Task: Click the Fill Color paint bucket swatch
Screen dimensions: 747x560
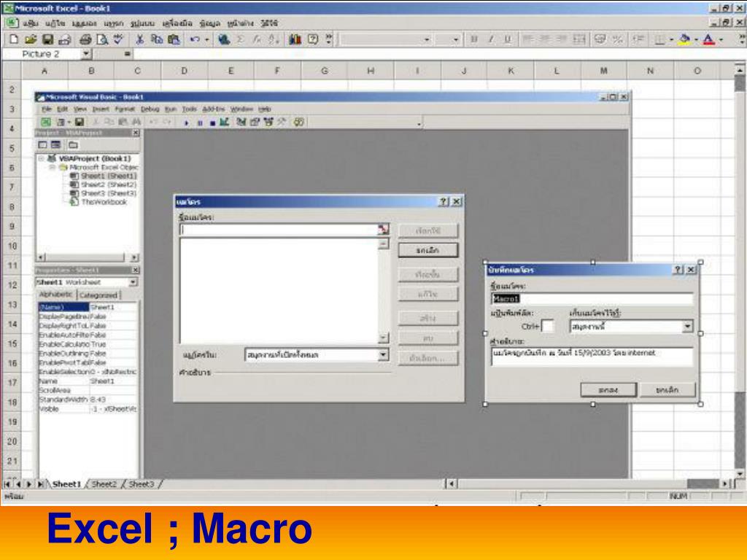Action: tap(684, 39)
